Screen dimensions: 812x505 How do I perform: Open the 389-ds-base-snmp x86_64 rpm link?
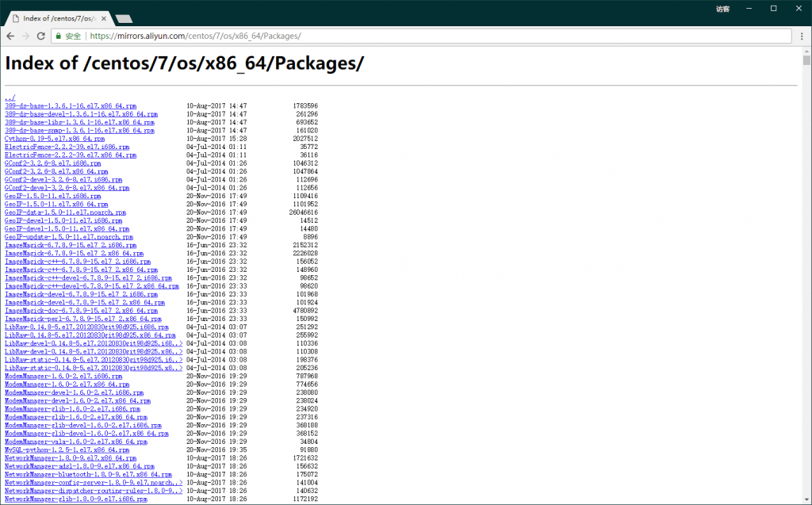pos(79,131)
